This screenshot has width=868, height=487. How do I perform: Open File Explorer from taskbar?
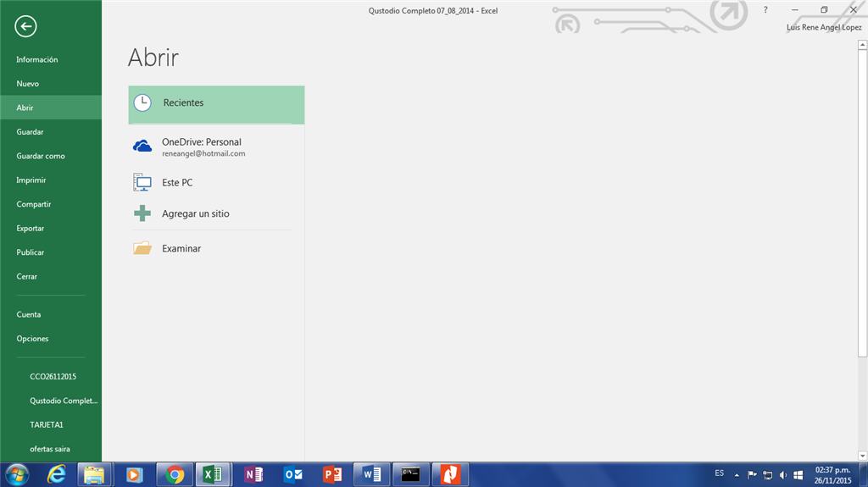pyautogui.click(x=94, y=474)
